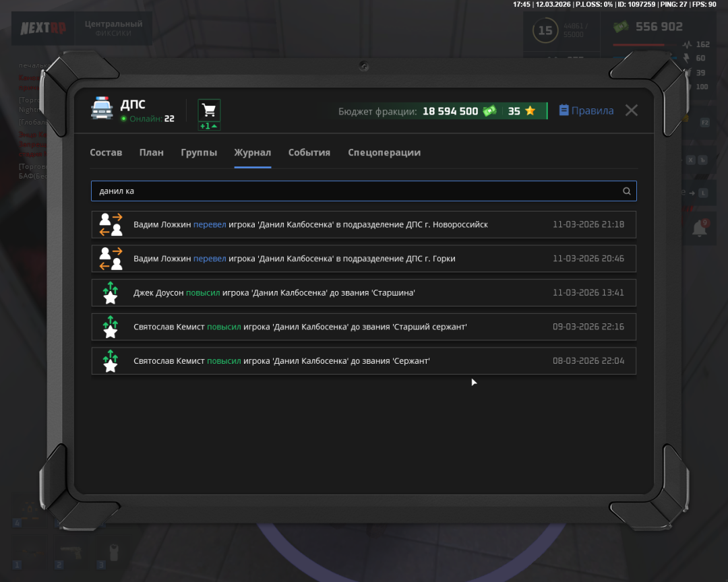
Task: Open the faction shop cart icon
Action: (x=209, y=110)
